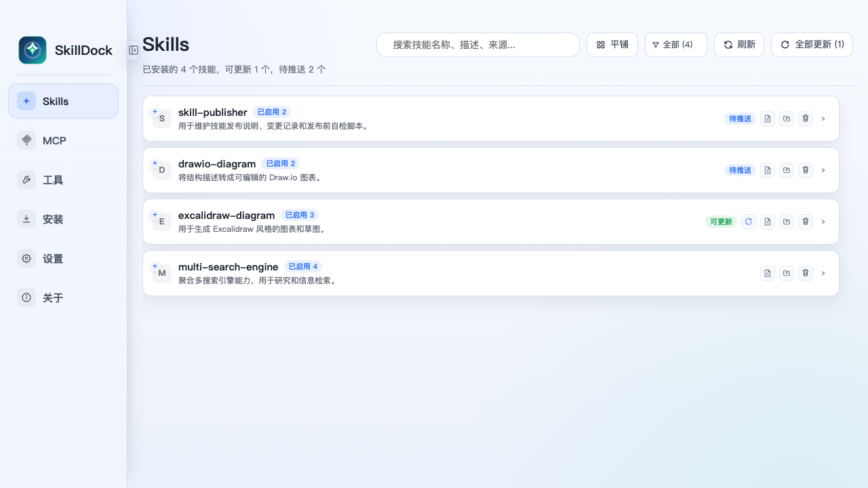Click update icon for excalidraw-diagram

click(749, 222)
